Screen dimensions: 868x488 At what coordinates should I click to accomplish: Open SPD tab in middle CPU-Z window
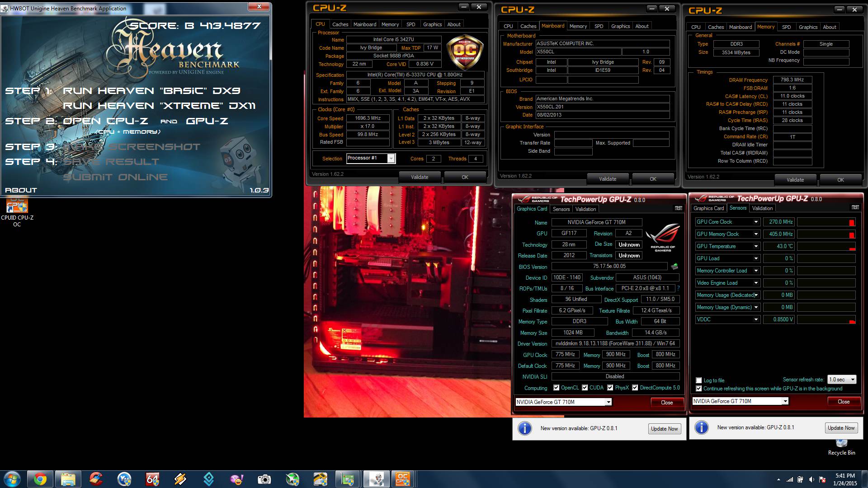[x=599, y=26]
